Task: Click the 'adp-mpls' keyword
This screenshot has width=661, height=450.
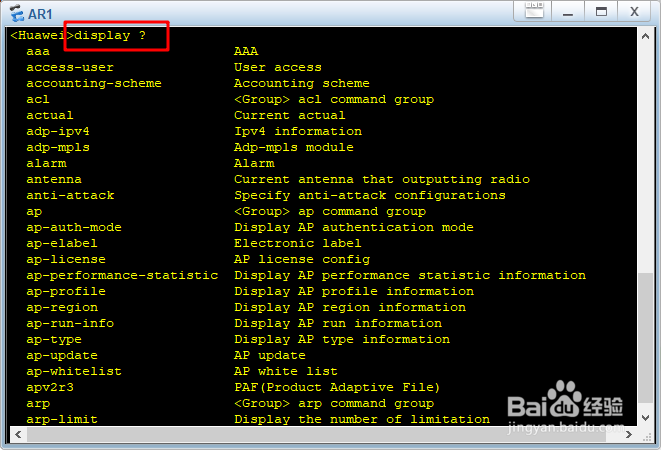Action: pyautogui.click(x=58, y=148)
